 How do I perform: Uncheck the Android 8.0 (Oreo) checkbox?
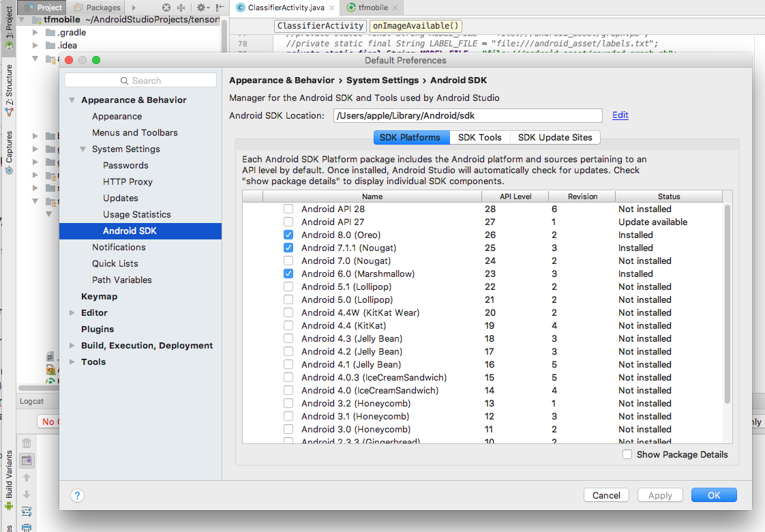click(288, 235)
